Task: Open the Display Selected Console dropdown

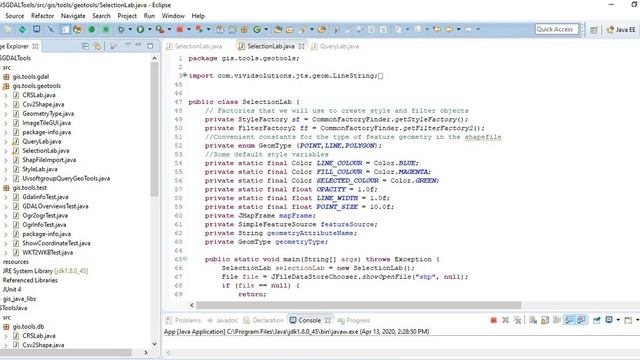Action: pos(618,320)
